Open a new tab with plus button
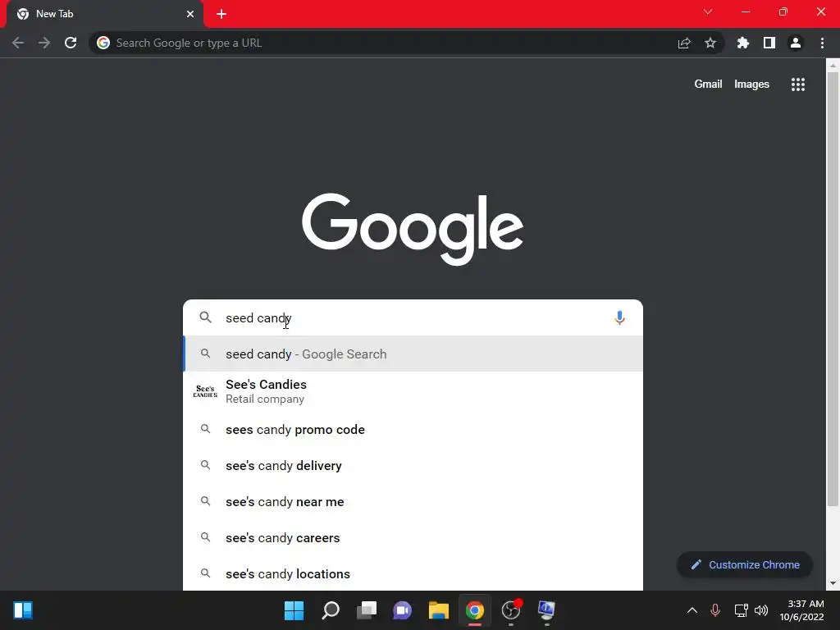 pos(221,14)
